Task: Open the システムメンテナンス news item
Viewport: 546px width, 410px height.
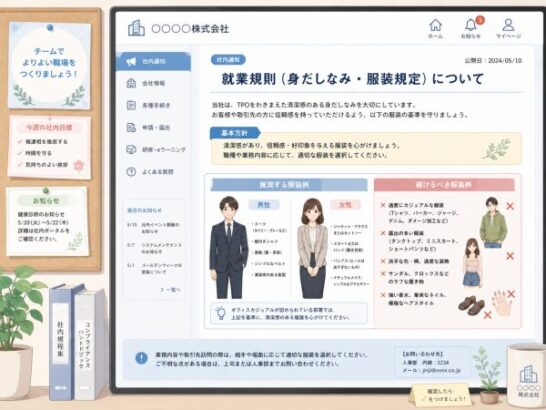Action: tap(153, 248)
